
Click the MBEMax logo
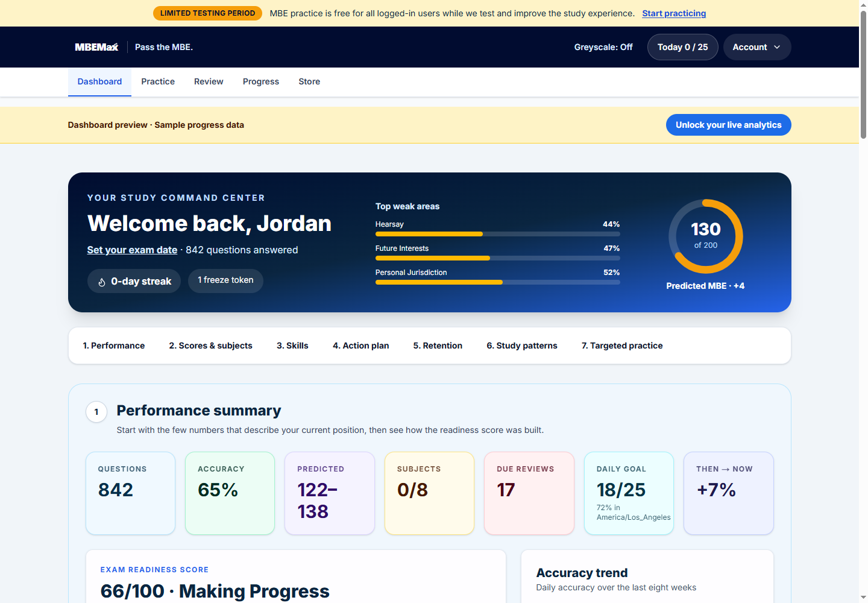click(96, 47)
